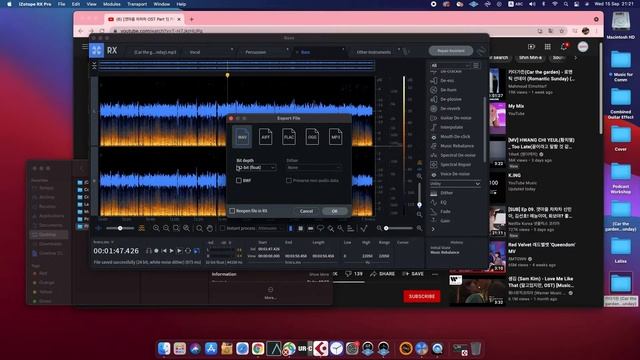Toggle Preserve non-audio data checkbox
The height and width of the screenshot is (360, 640).
click(x=289, y=180)
